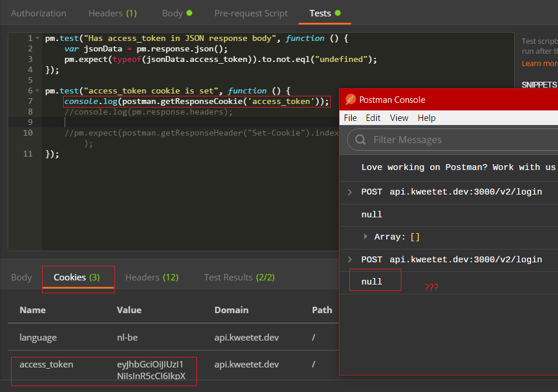This screenshot has width=558, height=392.
Task: Click the Learn more link
Action: [x=539, y=63]
